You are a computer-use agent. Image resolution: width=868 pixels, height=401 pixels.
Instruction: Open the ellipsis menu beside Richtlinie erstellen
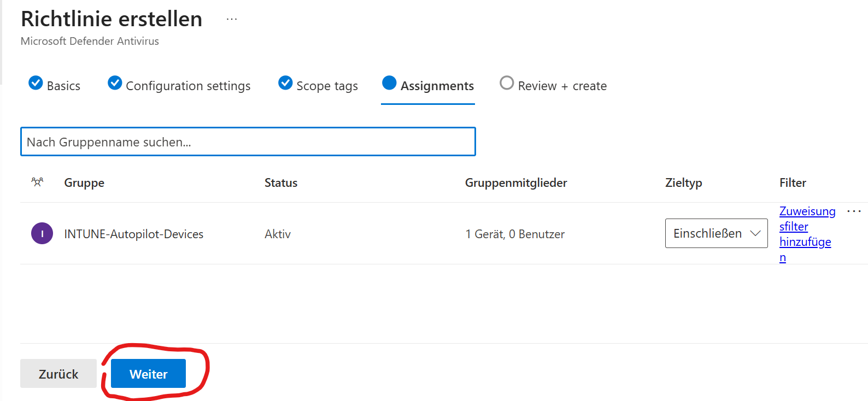[232, 19]
